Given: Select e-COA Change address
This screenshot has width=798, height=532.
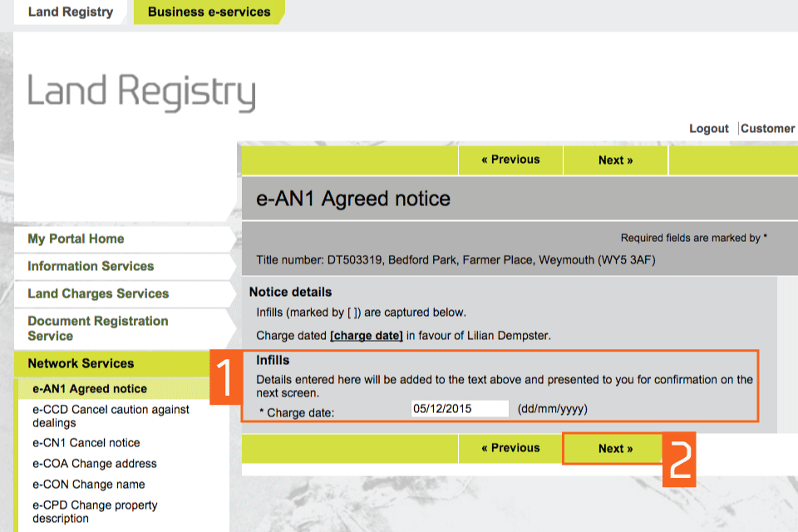Looking at the screenshot, I should click(x=95, y=464).
